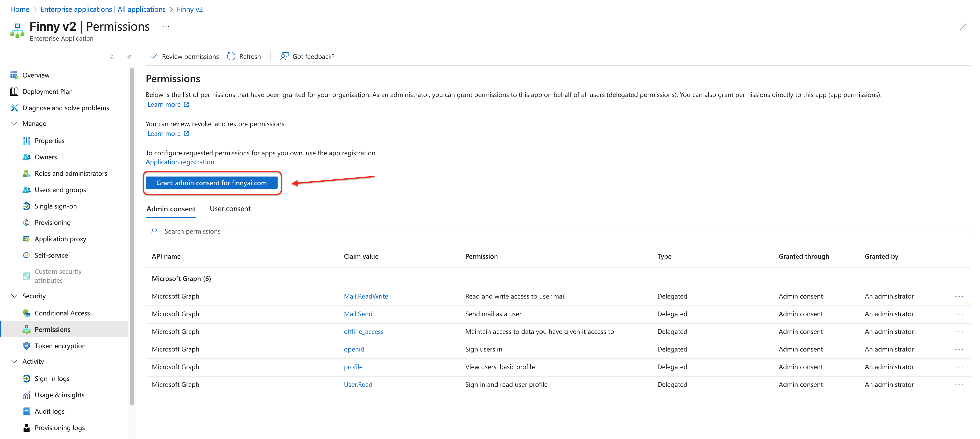Open the more options menu for User.Read row
Screen dimensions: 980x439
pos(959,385)
